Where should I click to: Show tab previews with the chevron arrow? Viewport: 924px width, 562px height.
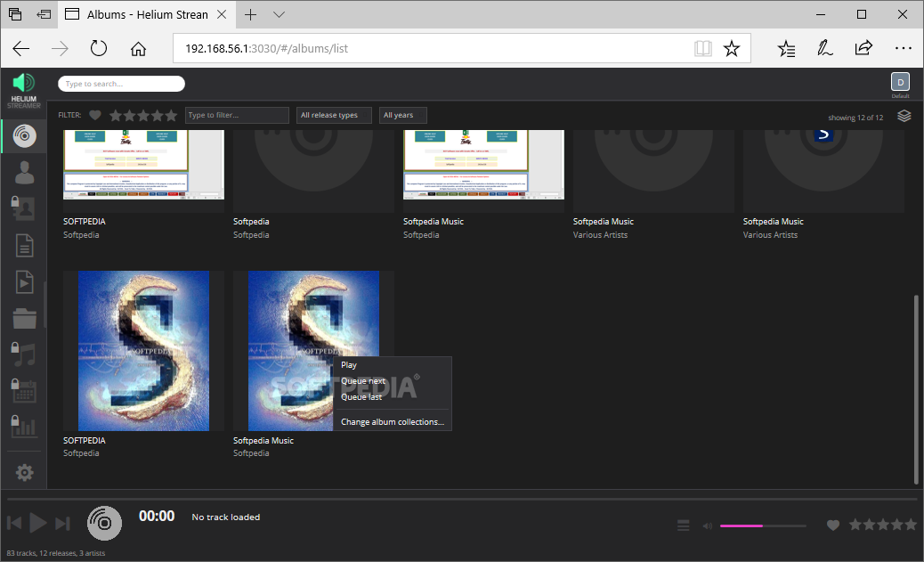pos(280,15)
